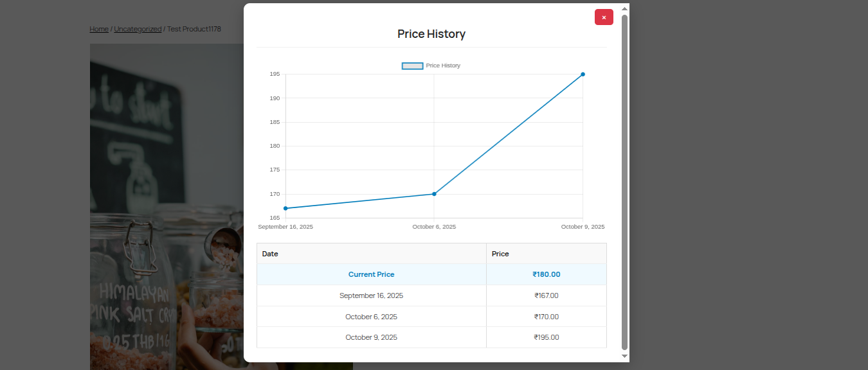Click the ₹195.00 price cell
The image size is (868, 370).
546,337
